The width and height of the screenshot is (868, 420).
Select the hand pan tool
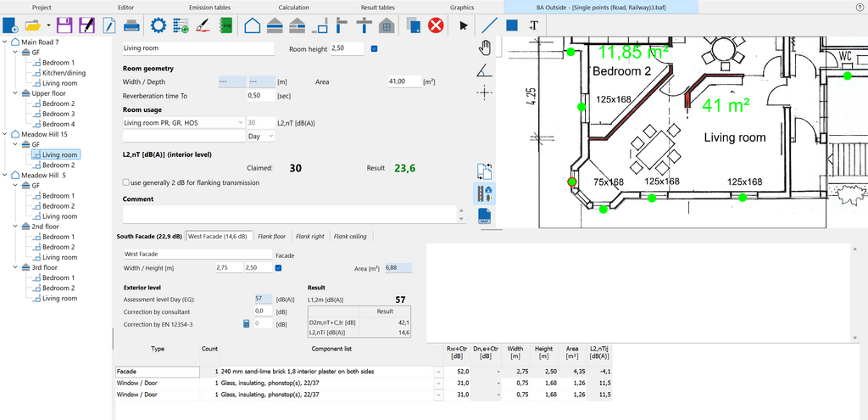click(x=485, y=47)
